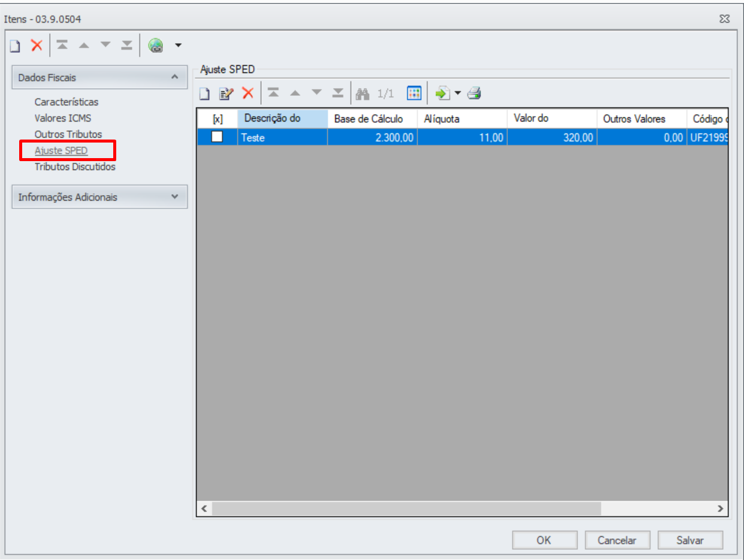744x560 pixels.
Task: Open the dropdown arrow beside the globe icon
Action: point(178,46)
